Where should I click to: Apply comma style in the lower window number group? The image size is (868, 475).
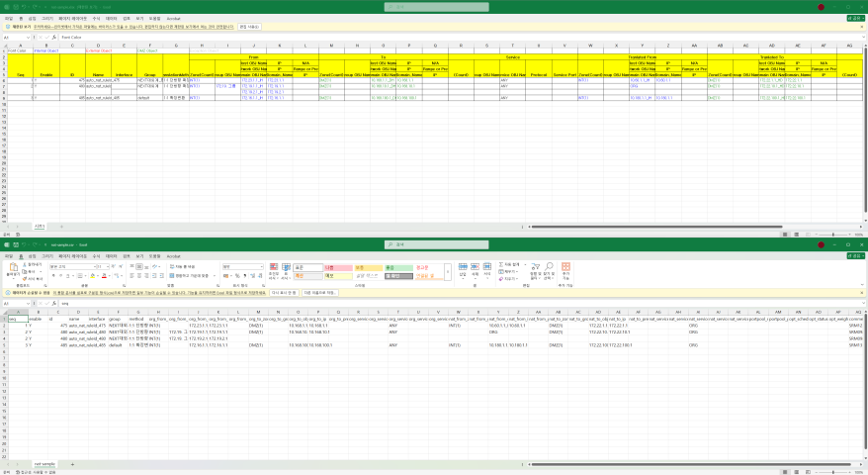click(245, 275)
